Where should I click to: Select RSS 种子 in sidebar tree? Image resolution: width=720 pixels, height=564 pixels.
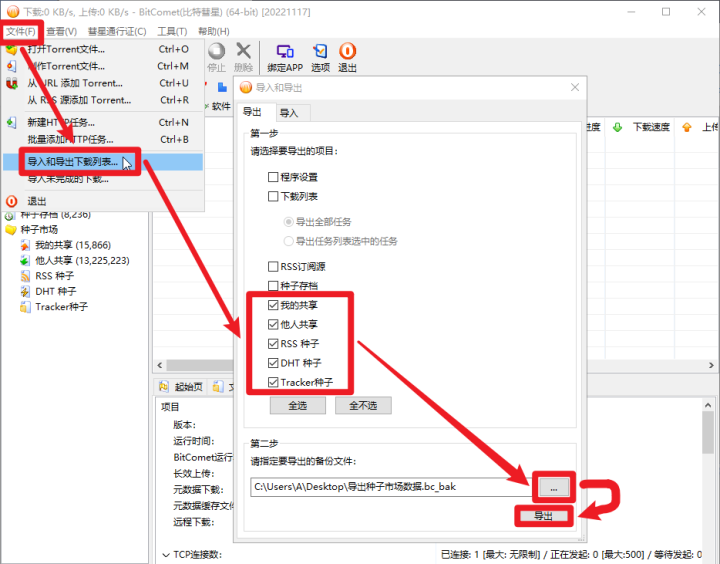point(55,276)
